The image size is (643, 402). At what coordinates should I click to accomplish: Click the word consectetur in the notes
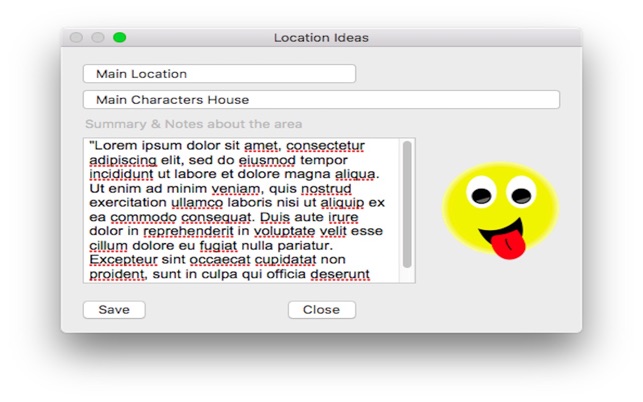(325, 146)
